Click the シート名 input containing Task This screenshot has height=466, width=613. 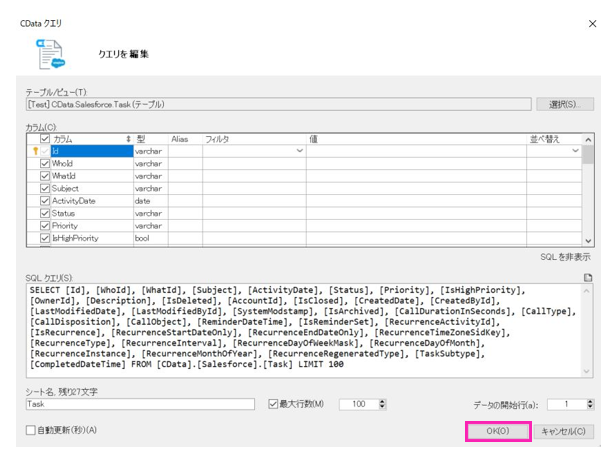pyautogui.click(x=140, y=404)
